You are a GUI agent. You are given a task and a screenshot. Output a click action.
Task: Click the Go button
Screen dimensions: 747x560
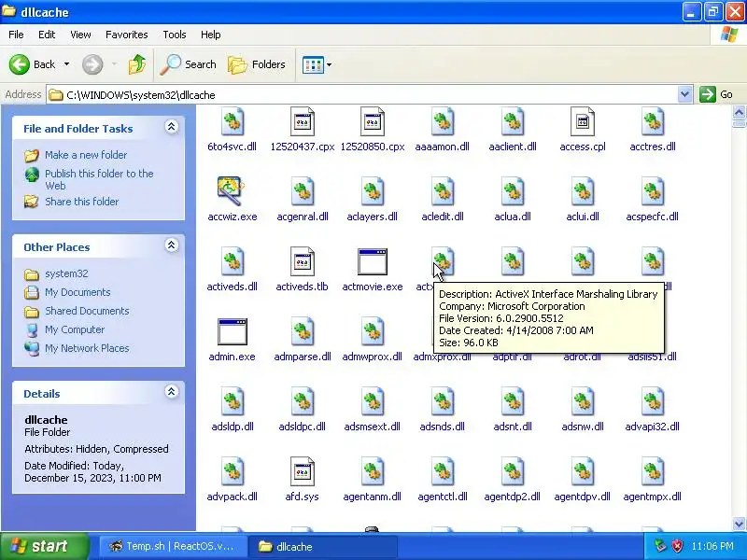coord(716,94)
